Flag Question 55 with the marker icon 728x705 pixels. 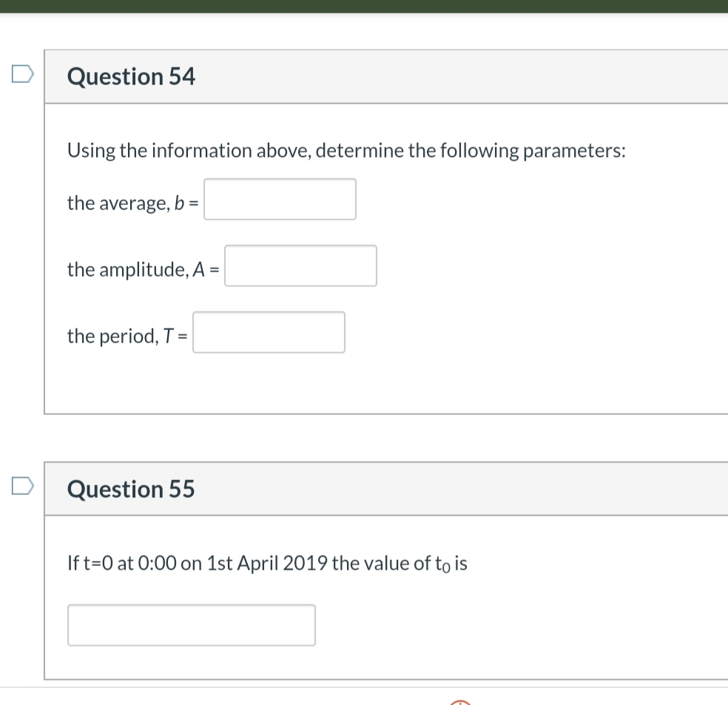[23, 486]
